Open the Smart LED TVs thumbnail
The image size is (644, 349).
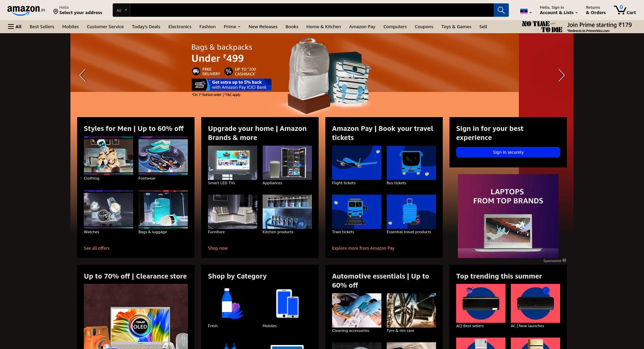click(x=232, y=163)
